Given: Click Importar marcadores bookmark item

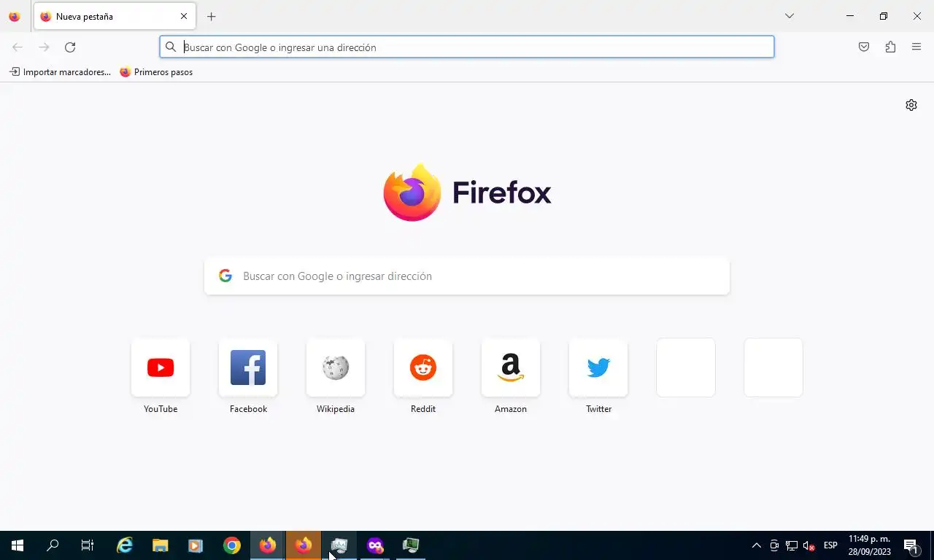Looking at the screenshot, I should pyautogui.click(x=60, y=72).
